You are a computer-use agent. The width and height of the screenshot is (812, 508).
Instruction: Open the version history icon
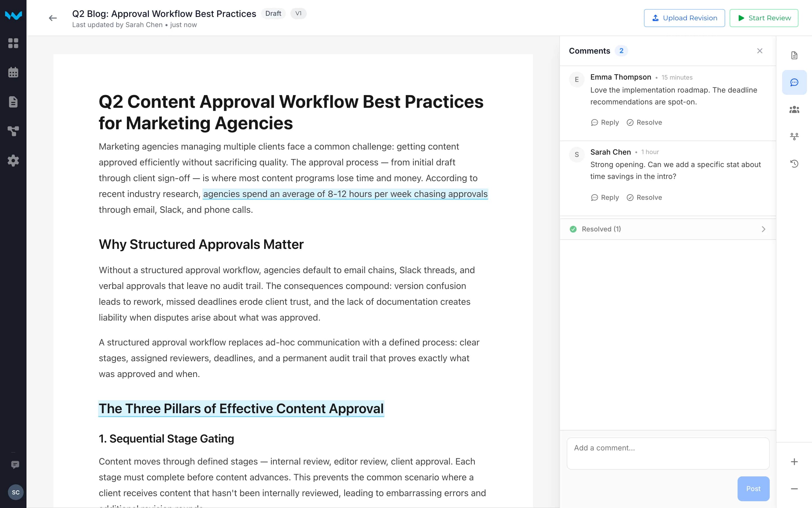794,164
